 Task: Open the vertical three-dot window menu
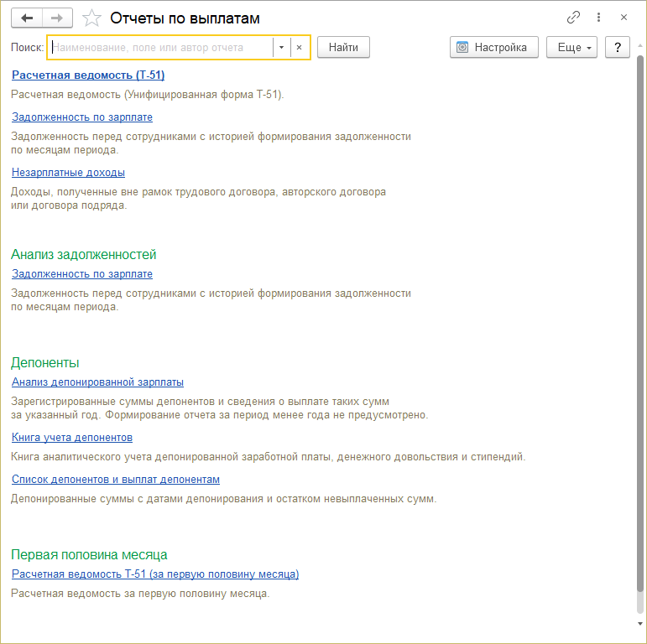coord(598,18)
